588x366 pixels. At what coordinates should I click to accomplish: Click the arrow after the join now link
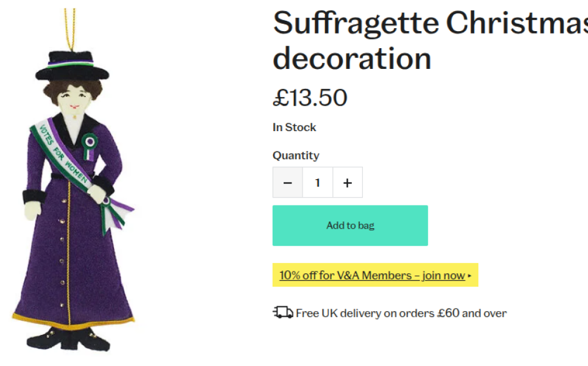click(468, 275)
